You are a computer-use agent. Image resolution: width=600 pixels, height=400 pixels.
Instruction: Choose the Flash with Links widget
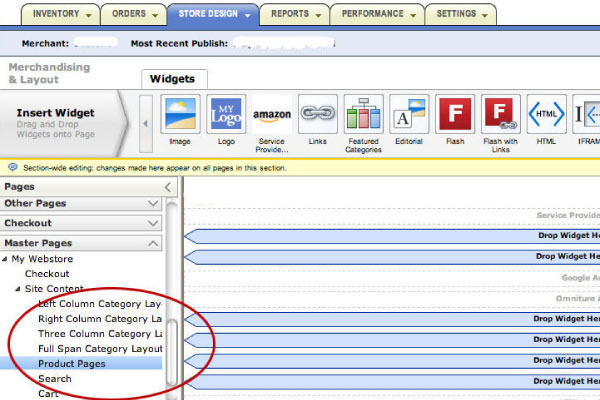500,116
